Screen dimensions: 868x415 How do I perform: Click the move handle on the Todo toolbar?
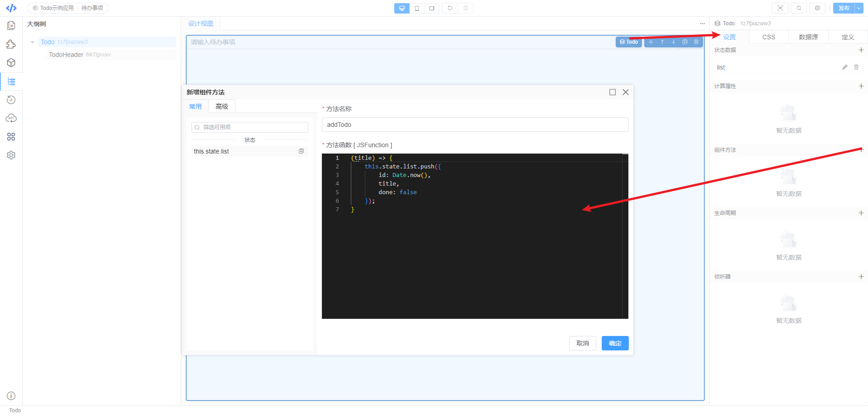[x=651, y=42]
